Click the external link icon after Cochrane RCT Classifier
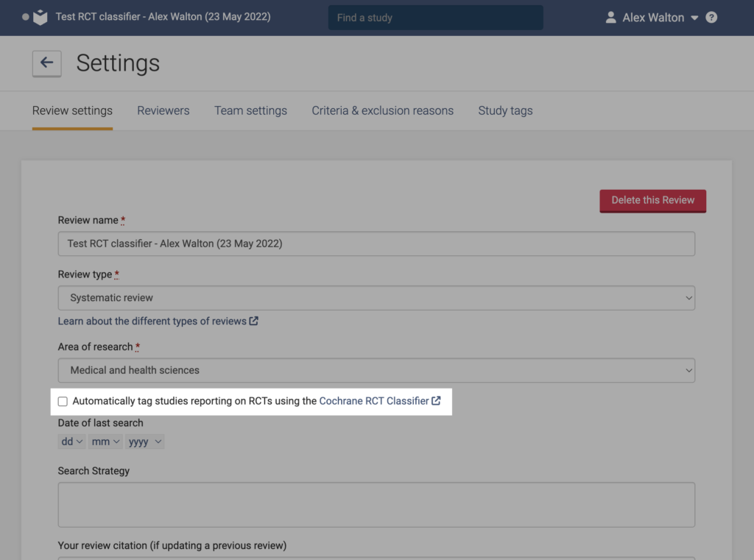754x560 pixels. point(436,400)
